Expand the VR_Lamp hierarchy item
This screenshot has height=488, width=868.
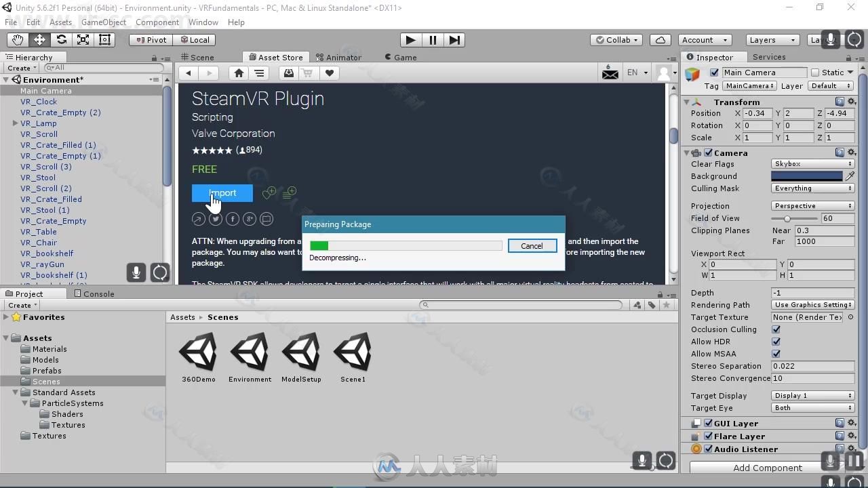[x=15, y=123]
